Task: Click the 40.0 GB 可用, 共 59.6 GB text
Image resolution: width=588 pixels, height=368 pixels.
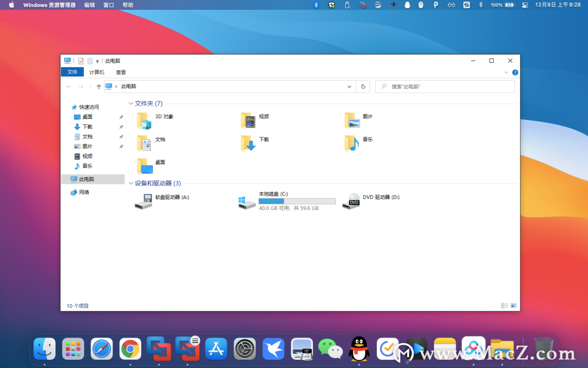Action: tap(289, 208)
